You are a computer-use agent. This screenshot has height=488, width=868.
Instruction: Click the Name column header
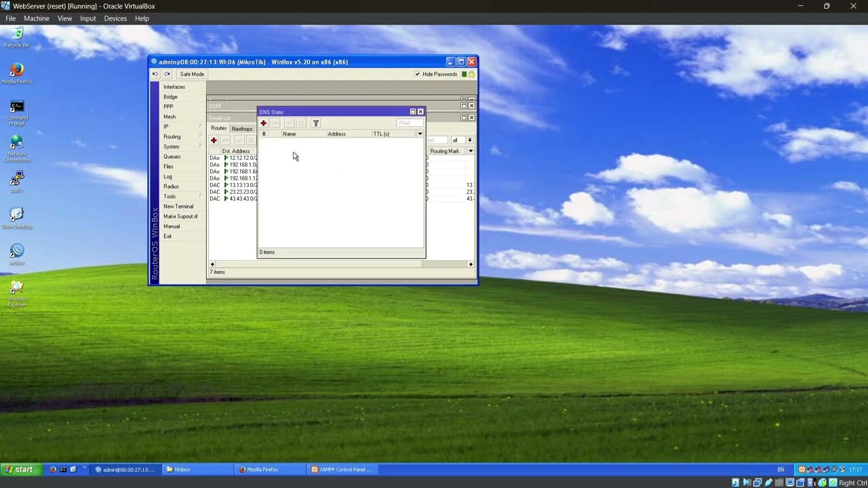pos(303,134)
